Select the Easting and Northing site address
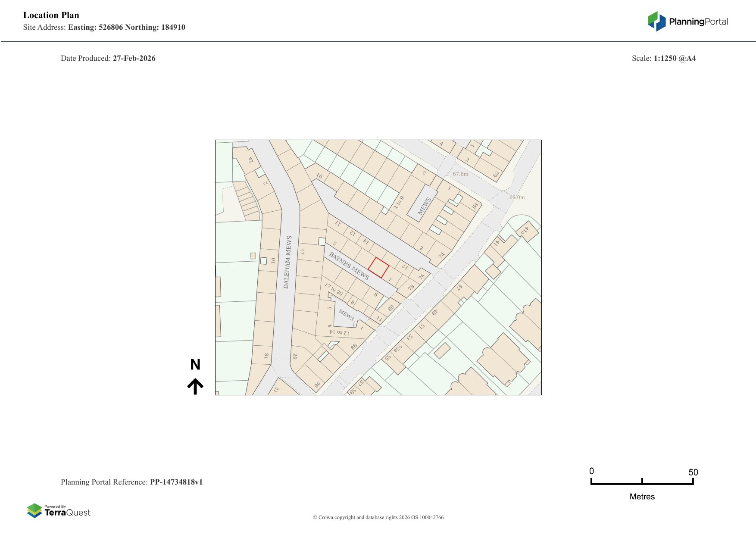Image resolution: width=756 pixels, height=535 pixels. [x=126, y=27]
